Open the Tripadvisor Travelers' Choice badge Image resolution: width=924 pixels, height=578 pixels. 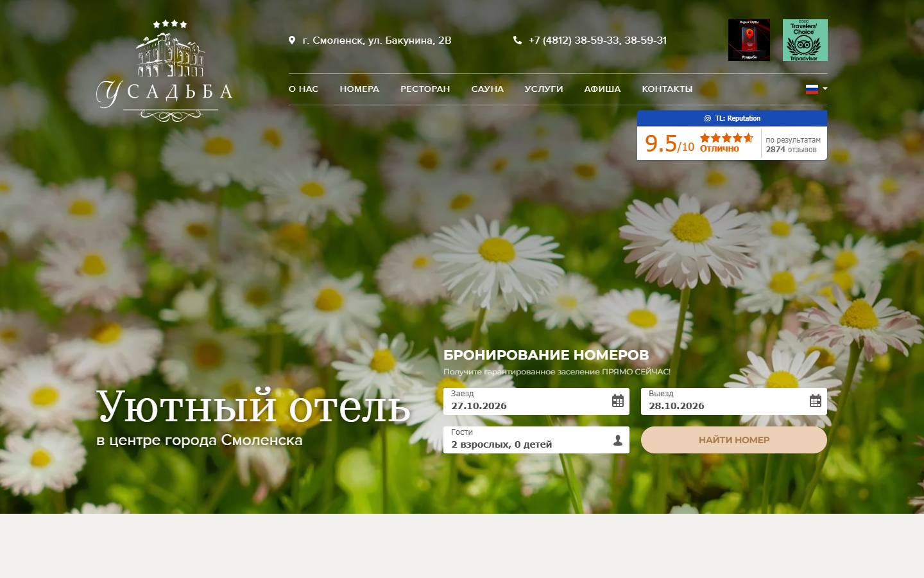805,40
